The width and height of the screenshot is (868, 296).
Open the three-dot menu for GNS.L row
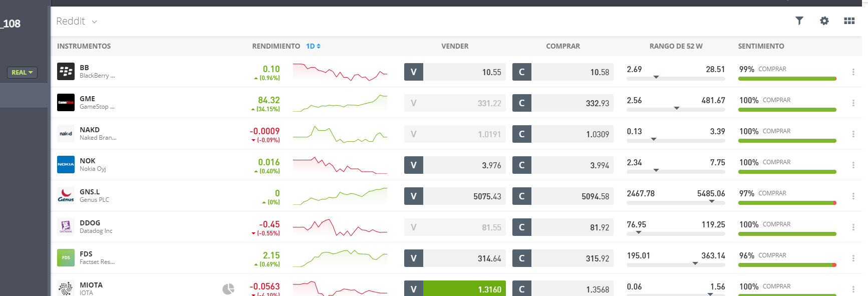pos(853,196)
